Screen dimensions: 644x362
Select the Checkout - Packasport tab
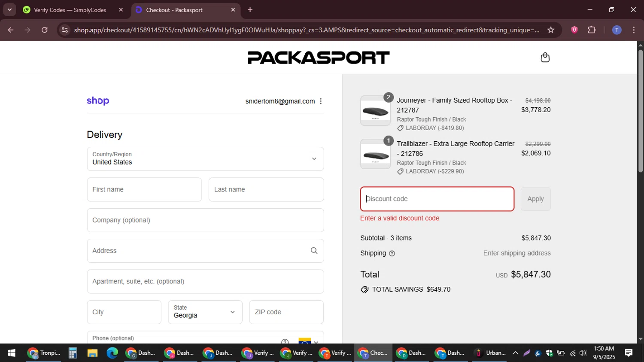click(185, 10)
